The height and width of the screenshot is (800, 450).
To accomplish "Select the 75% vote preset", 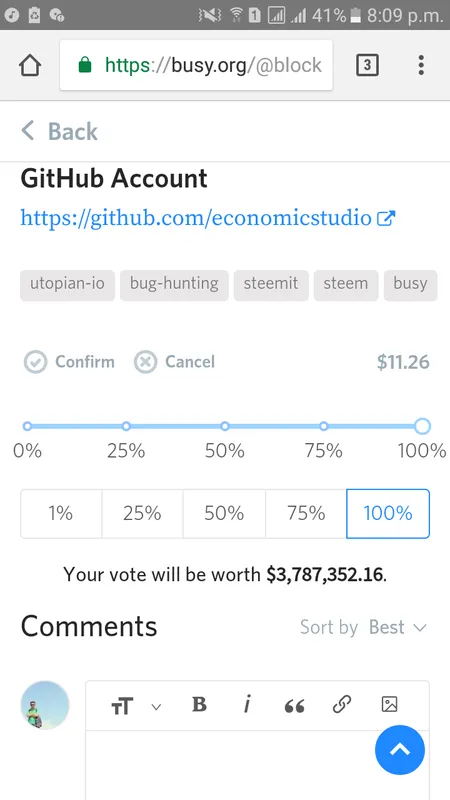I will click(x=306, y=513).
